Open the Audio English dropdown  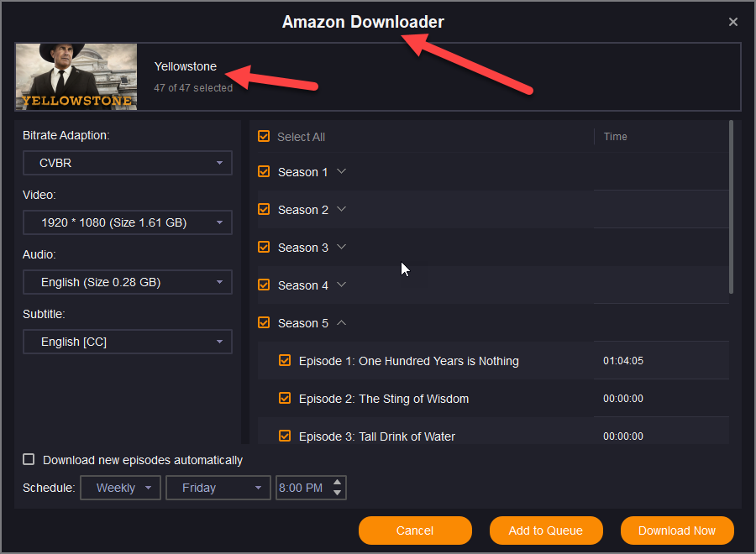[x=128, y=282]
